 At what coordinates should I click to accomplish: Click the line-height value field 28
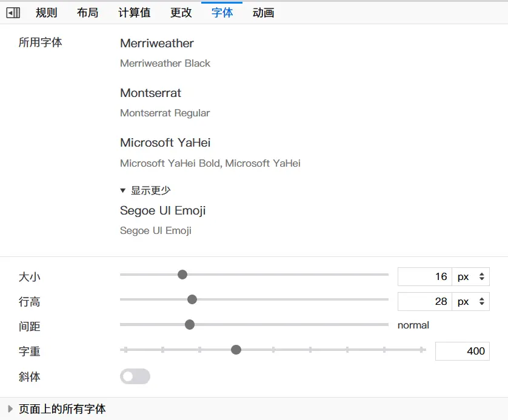[x=425, y=301]
